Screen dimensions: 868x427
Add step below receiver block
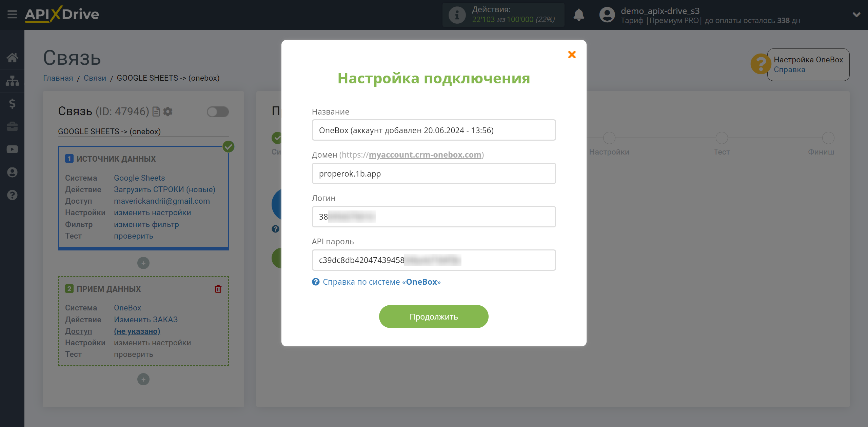click(143, 379)
